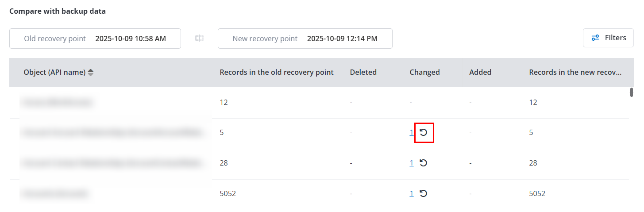Open changed count link in 5052-records row
Image resolution: width=644 pixels, height=212 pixels.
(412, 193)
